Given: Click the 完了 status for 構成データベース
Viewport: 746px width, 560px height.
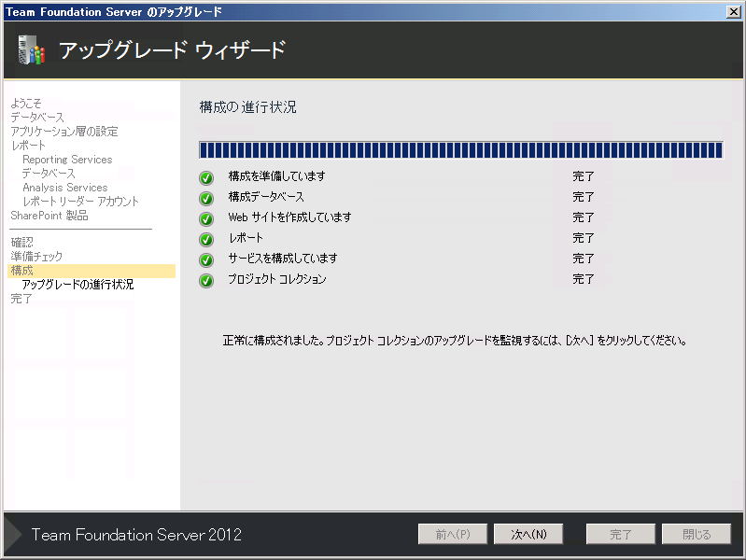Looking at the screenshot, I should (584, 197).
